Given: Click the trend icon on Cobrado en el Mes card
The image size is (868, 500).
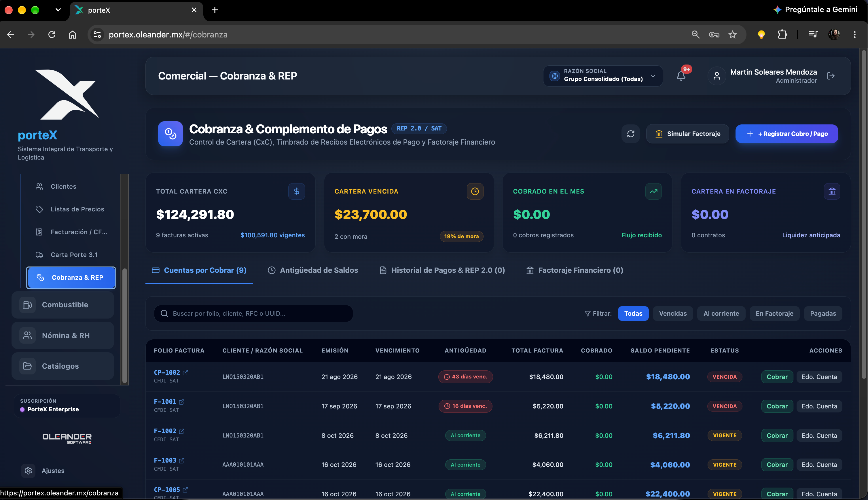Looking at the screenshot, I should [x=653, y=191].
